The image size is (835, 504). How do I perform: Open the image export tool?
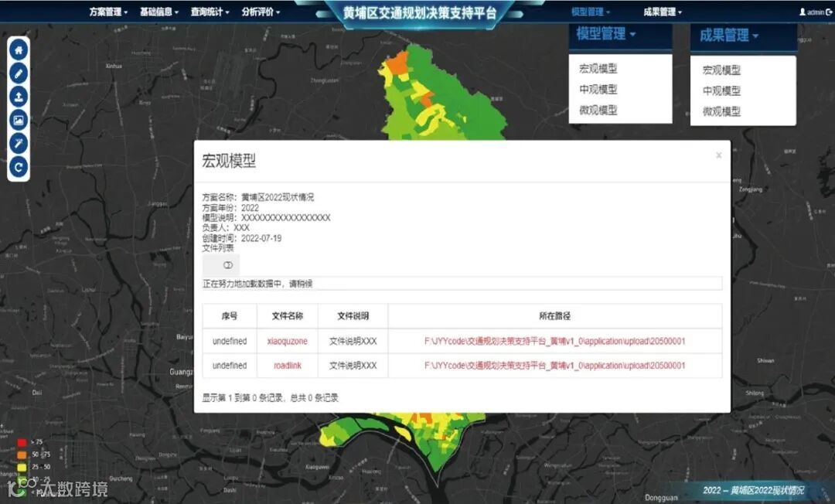pyautogui.click(x=19, y=121)
